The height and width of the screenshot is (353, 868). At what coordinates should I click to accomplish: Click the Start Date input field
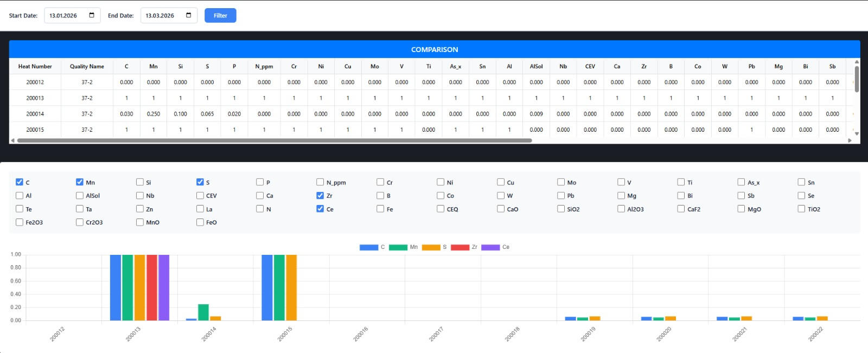coord(65,15)
